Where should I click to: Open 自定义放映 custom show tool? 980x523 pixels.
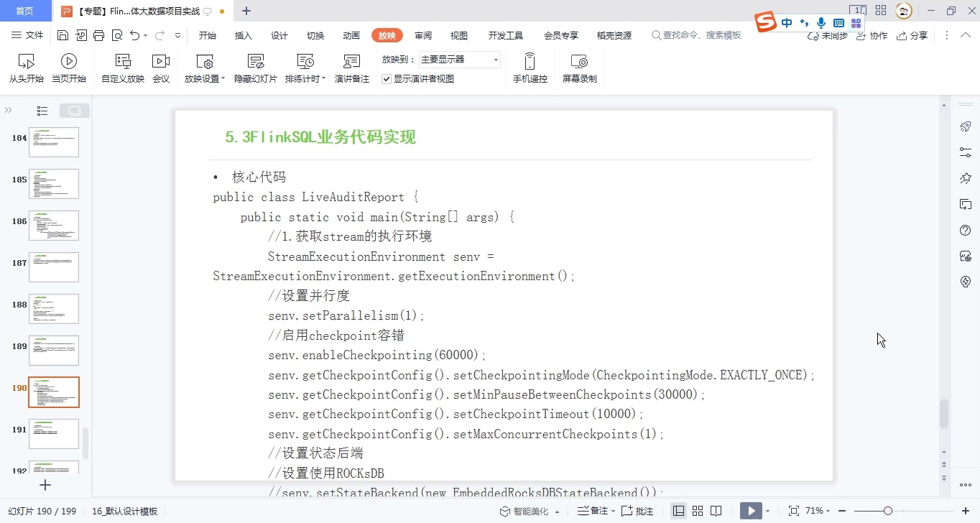pyautogui.click(x=122, y=68)
